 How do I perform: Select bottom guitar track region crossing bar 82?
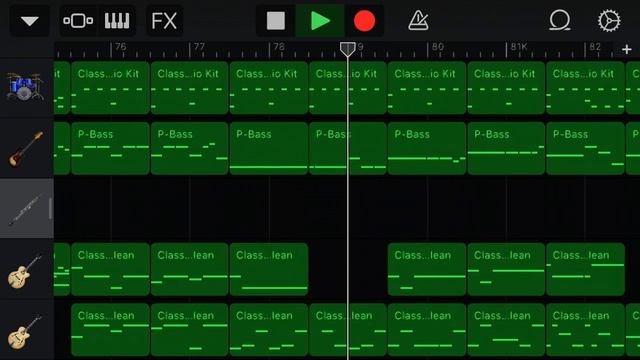point(585,330)
